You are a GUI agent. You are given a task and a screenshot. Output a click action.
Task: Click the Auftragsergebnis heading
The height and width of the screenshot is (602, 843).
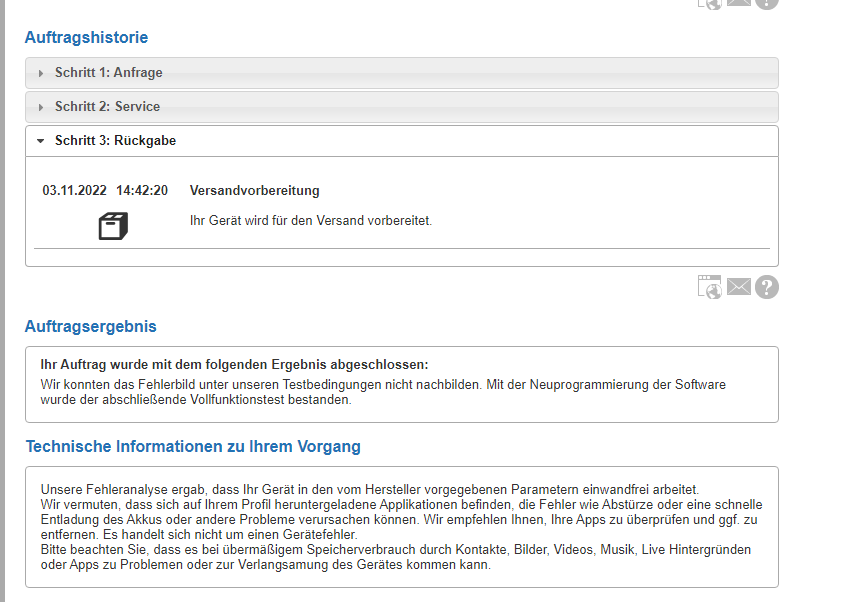click(x=91, y=326)
